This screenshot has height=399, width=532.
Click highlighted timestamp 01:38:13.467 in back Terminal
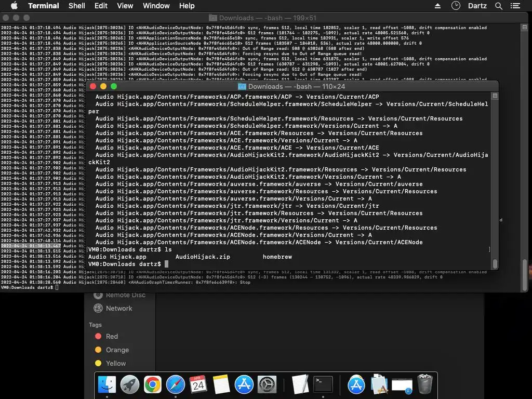[x=31, y=246]
